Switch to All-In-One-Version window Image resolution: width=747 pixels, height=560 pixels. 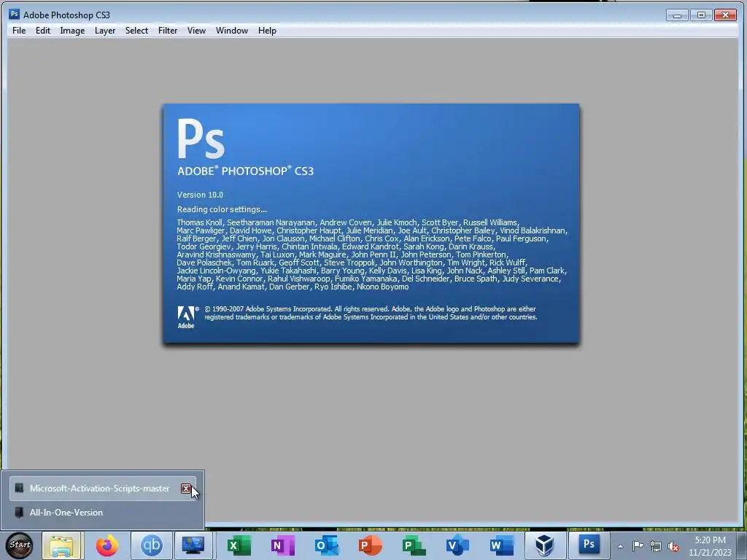coord(66,513)
